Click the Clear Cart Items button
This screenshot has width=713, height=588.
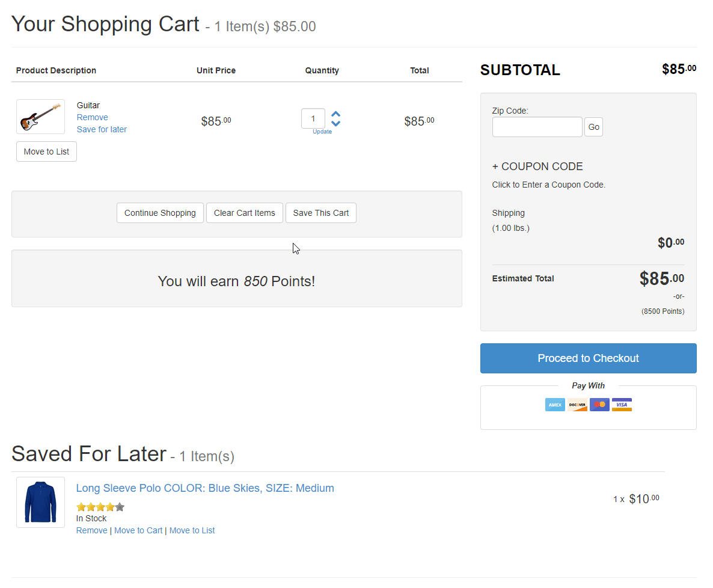(244, 213)
